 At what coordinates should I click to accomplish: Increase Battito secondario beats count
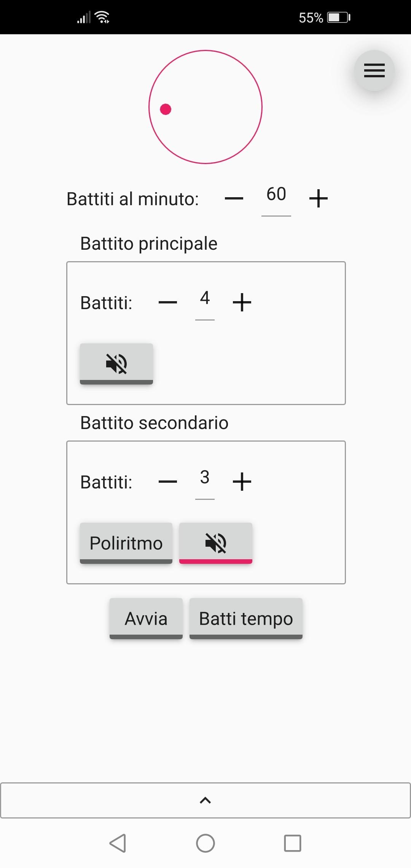[x=242, y=482]
